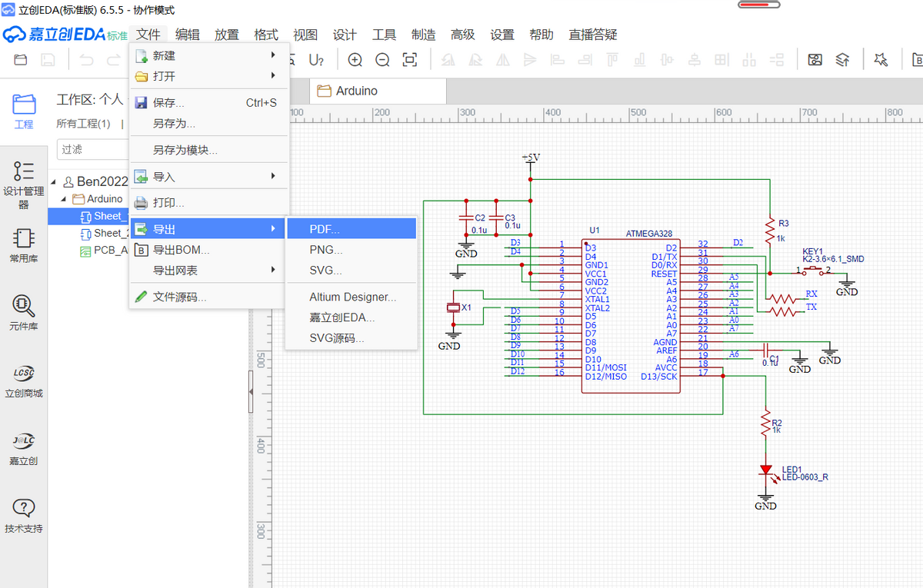Click the 过滤 filter input field
The image size is (923, 588).
[x=92, y=149]
